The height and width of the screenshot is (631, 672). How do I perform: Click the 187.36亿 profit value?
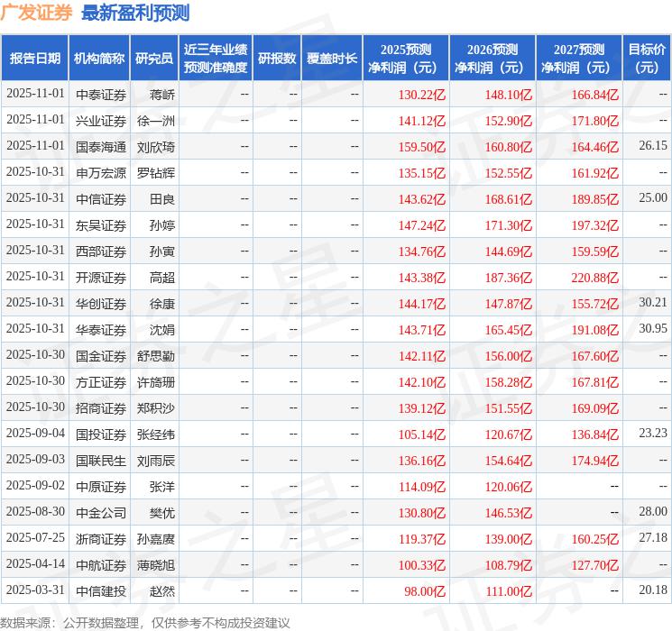509,278
